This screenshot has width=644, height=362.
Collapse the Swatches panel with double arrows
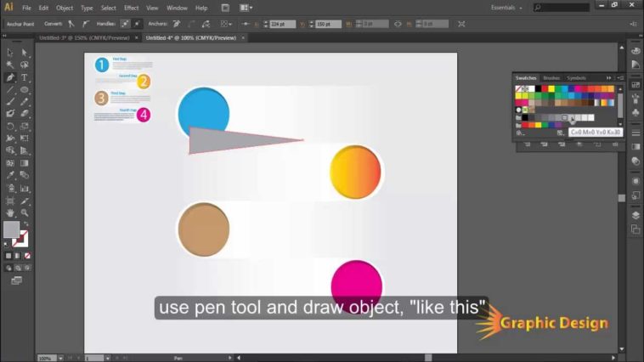tap(608, 78)
